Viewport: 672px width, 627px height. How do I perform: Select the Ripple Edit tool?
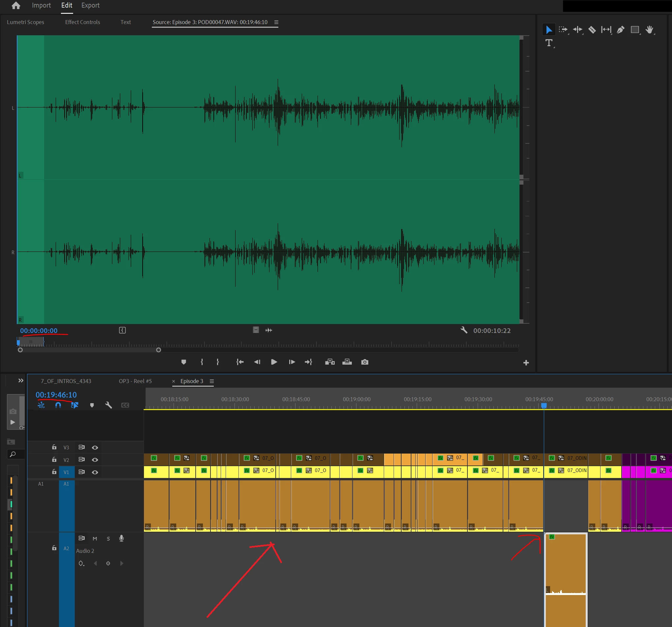click(x=577, y=30)
